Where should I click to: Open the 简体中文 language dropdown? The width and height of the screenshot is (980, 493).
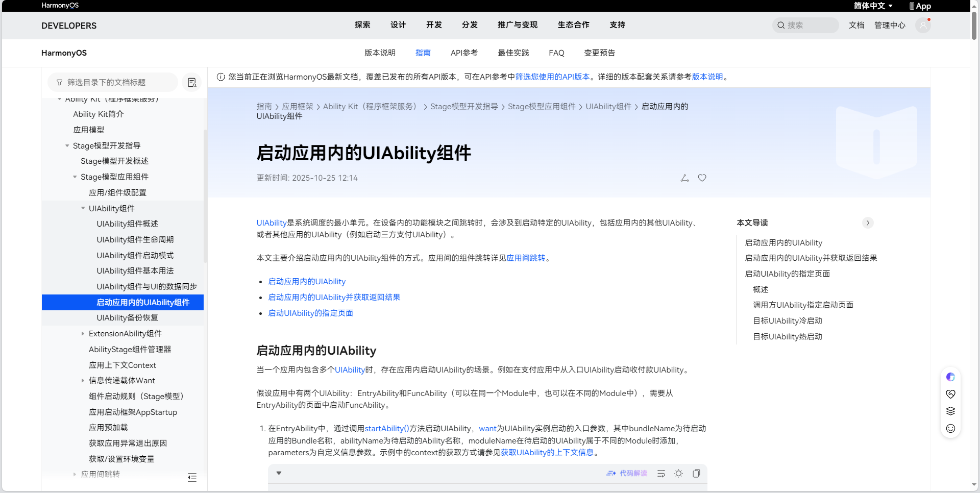(873, 6)
